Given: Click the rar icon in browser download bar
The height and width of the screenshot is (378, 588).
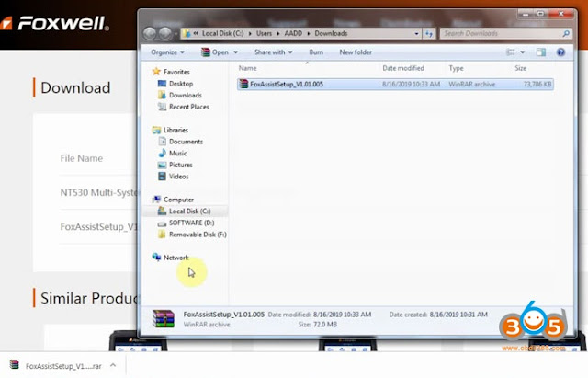Looking at the screenshot, I should 15,365.
